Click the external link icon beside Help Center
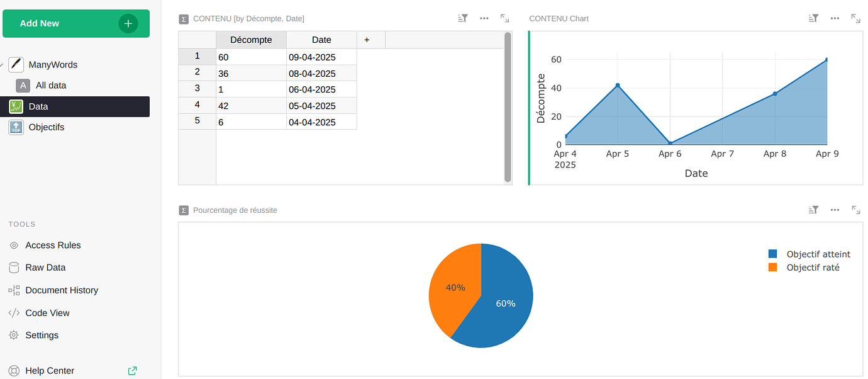The image size is (868, 379). click(x=132, y=371)
